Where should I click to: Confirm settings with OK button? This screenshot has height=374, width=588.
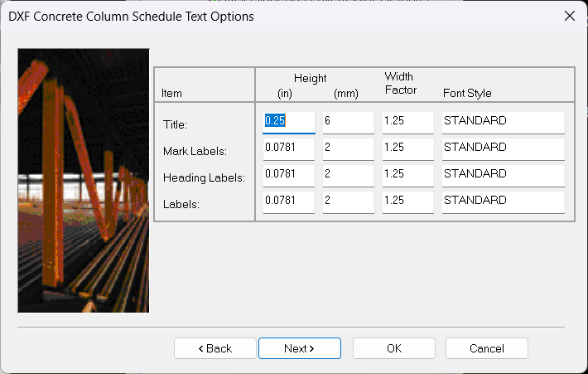point(394,348)
